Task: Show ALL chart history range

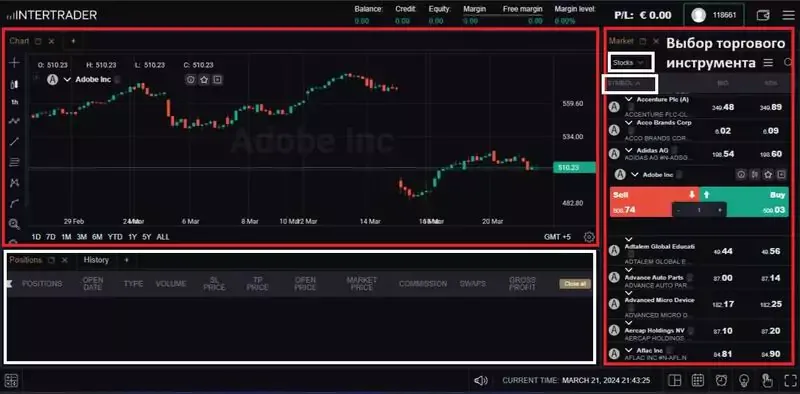Action: click(163, 237)
